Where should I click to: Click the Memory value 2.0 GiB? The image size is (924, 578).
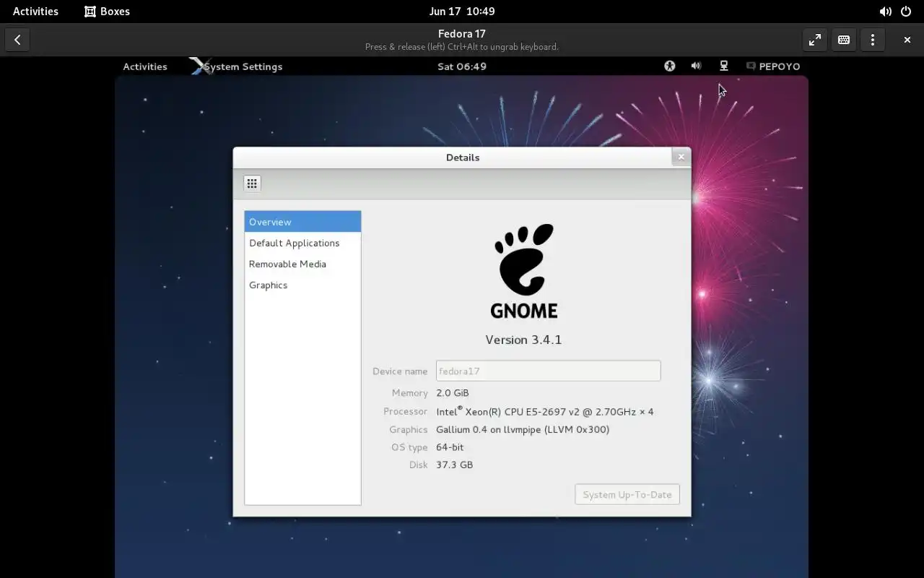coord(453,393)
